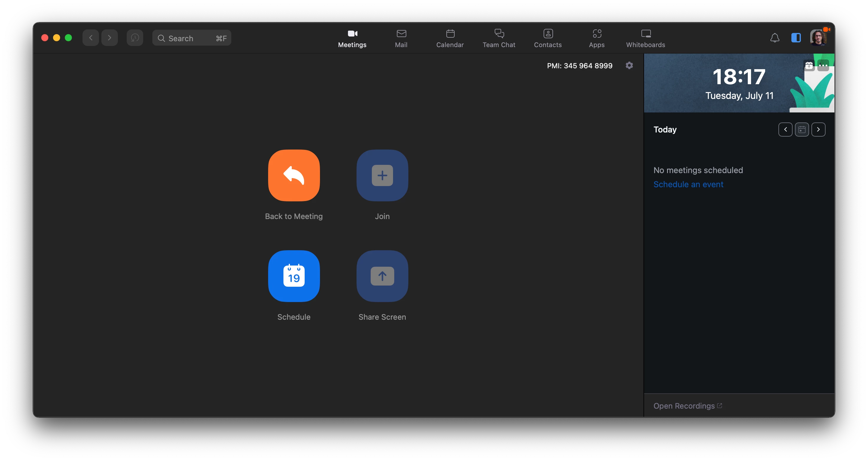Open notifications bell icon
868x461 pixels.
775,38
